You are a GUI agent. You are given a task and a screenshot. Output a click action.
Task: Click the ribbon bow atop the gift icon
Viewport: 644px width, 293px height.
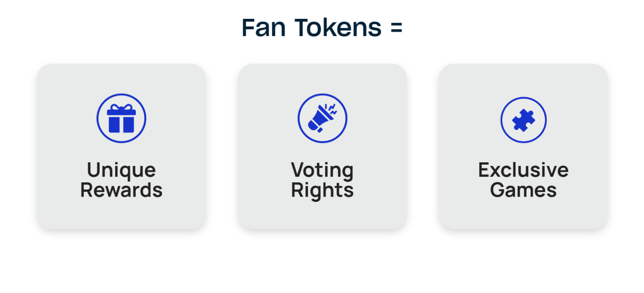121,107
